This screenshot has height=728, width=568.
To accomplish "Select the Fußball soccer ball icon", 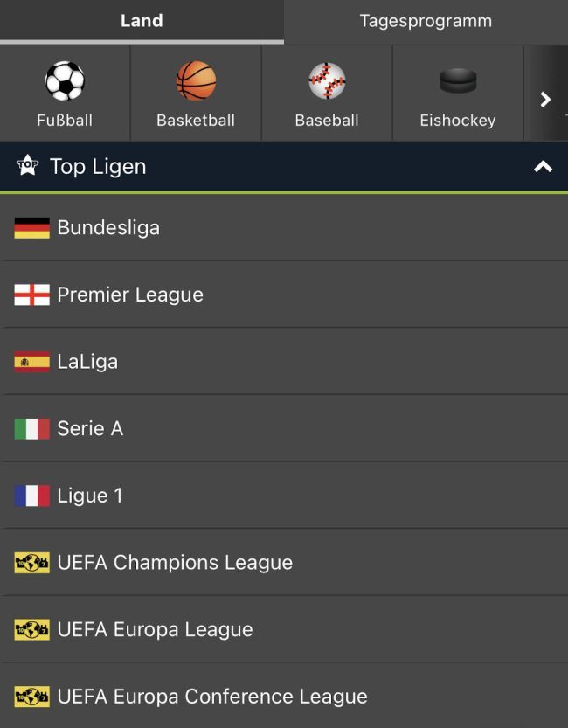I will click(x=65, y=81).
